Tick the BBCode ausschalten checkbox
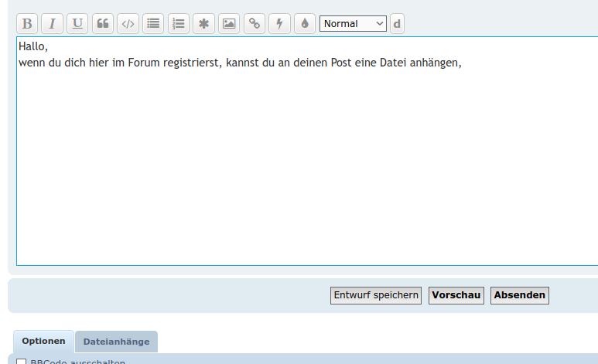 click(22, 362)
